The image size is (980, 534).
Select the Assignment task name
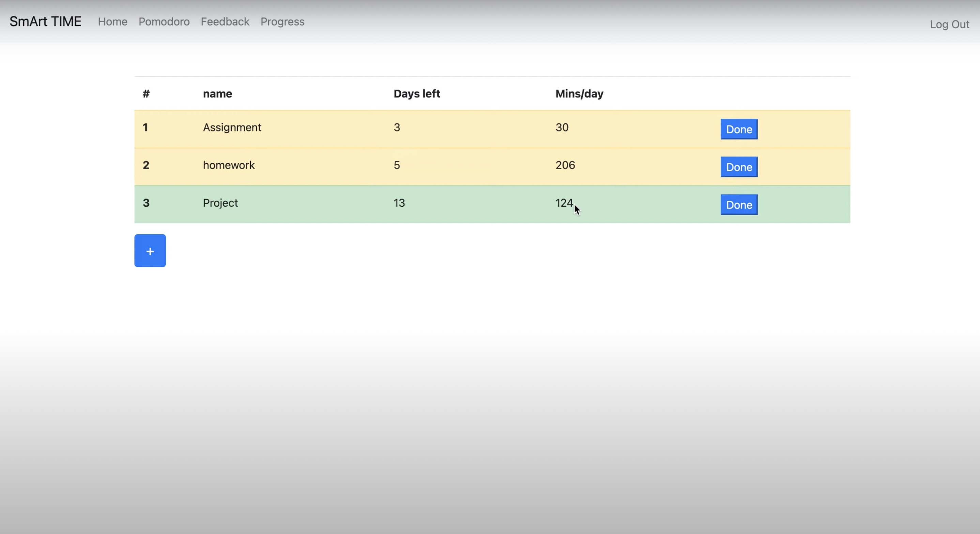point(232,128)
